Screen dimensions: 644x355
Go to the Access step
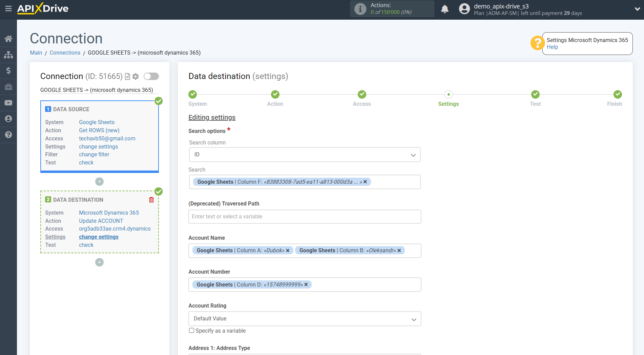tap(362, 94)
